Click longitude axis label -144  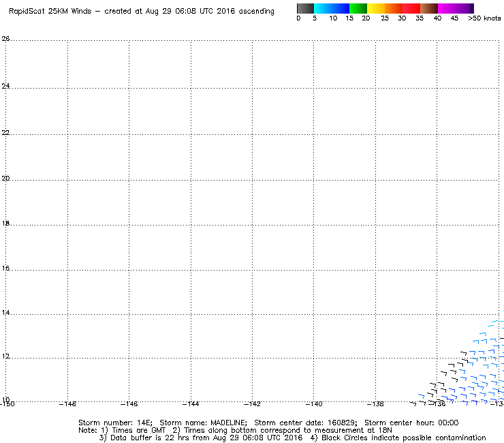(x=191, y=404)
